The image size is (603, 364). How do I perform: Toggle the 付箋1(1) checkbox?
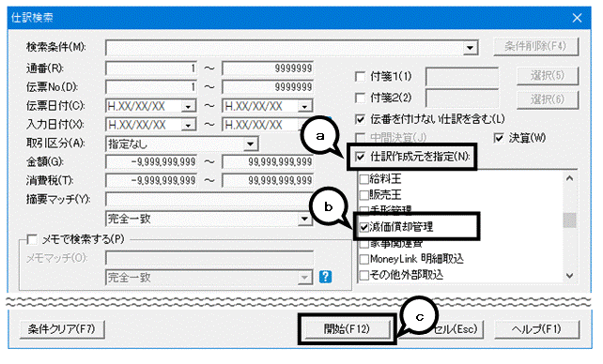(360, 76)
